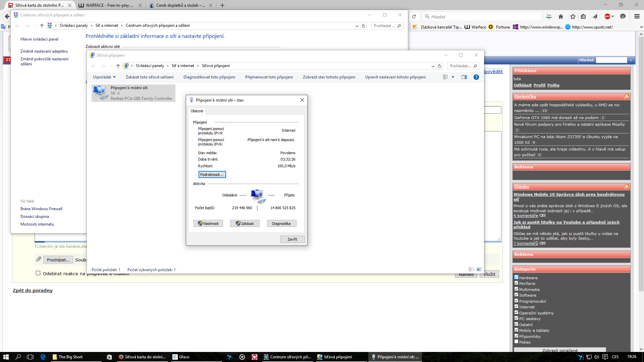
Task: Expand the Uspořádat dropdown menu
Action: click(104, 77)
